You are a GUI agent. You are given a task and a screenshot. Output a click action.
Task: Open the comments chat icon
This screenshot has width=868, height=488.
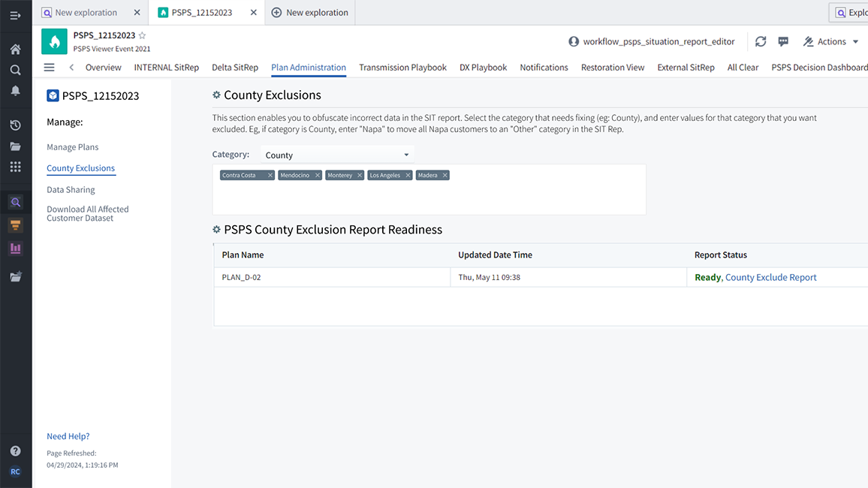783,42
